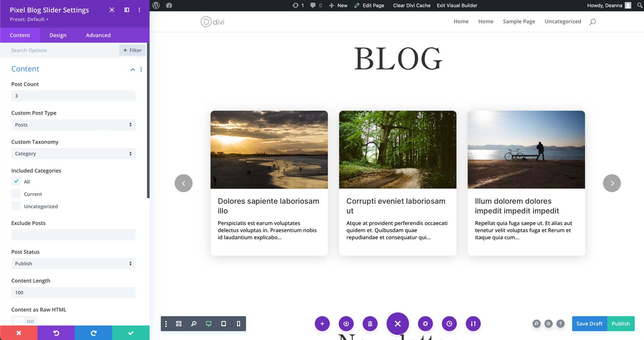This screenshot has width=644, height=340.
Task: Click the purple history clock icon
Action: click(449, 324)
